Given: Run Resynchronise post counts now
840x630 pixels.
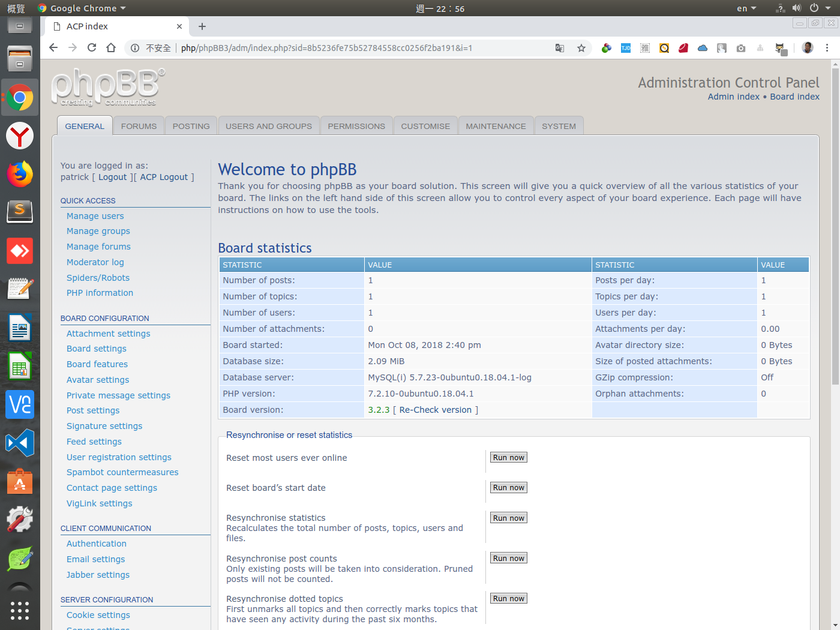Looking at the screenshot, I should [509, 558].
